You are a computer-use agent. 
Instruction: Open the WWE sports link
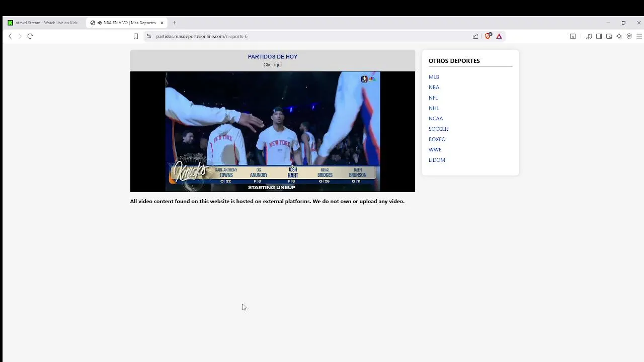click(x=435, y=150)
